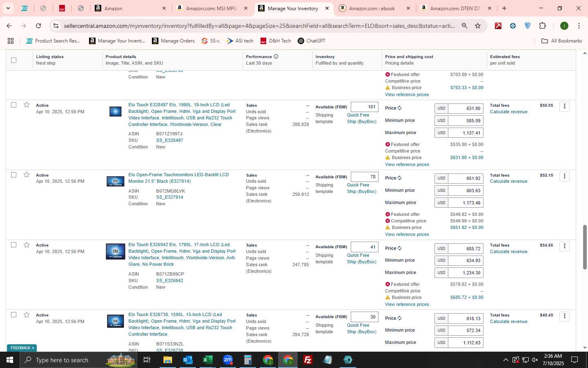Image resolution: width=588 pixels, height=368 pixels.
Task: Bookmark this page with star icon
Action: (x=478, y=26)
